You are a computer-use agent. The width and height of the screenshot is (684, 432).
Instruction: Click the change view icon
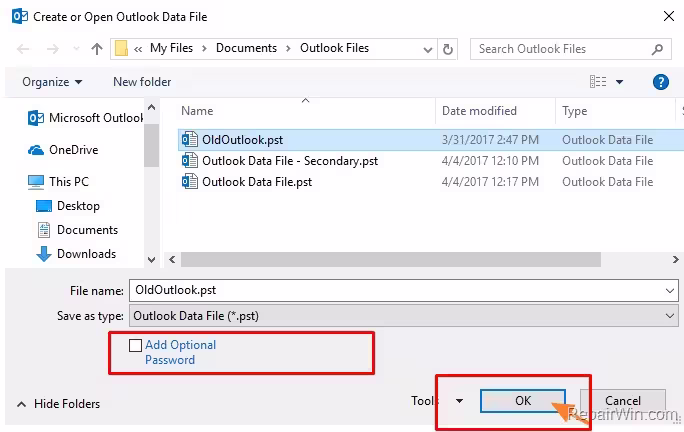click(598, 82)
